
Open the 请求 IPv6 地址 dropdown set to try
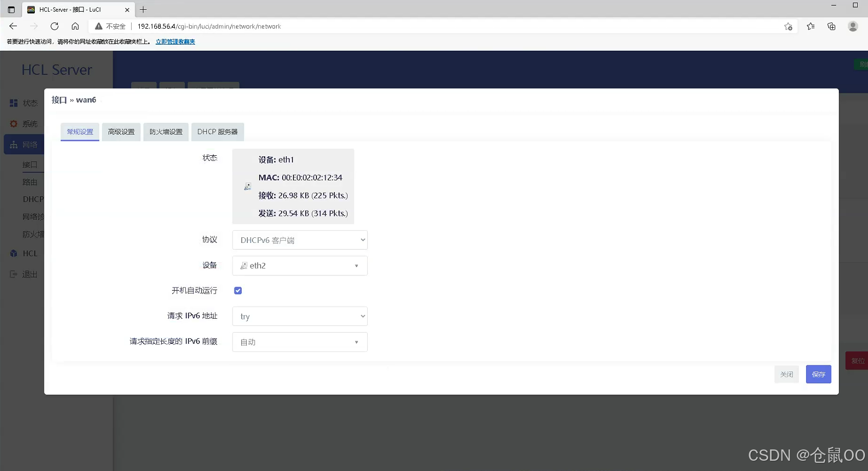300,316
